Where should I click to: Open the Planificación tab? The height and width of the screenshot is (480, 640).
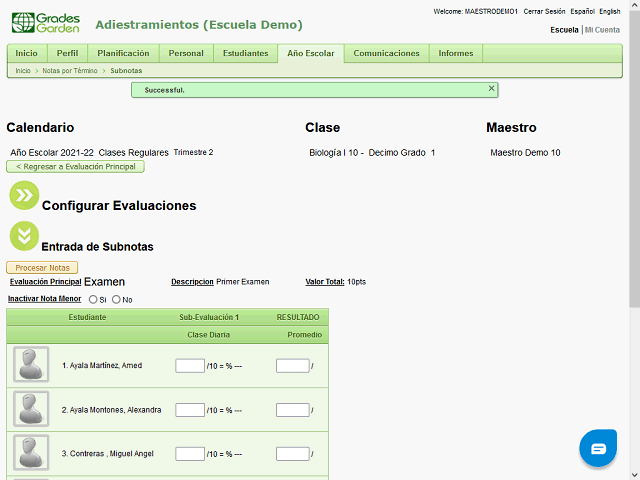[x=123, y=53]
